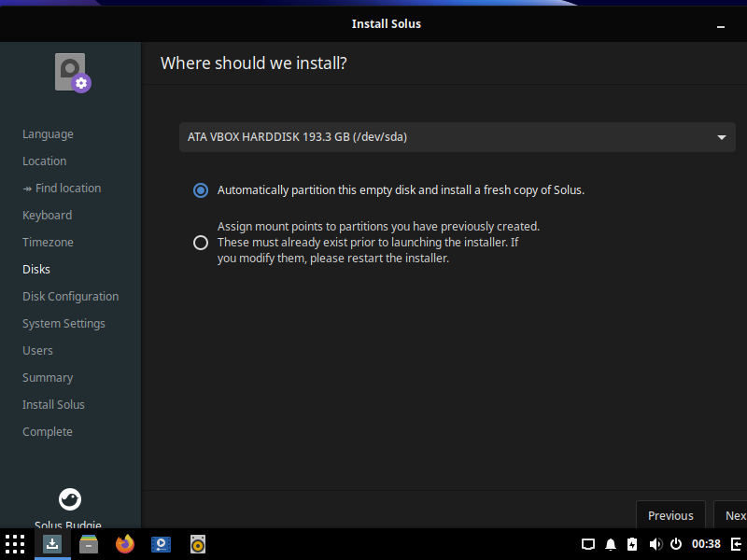Open the video player from taskbar
Image resolution: width=747 pixels, height=560 pixels.
click(161, 544)
